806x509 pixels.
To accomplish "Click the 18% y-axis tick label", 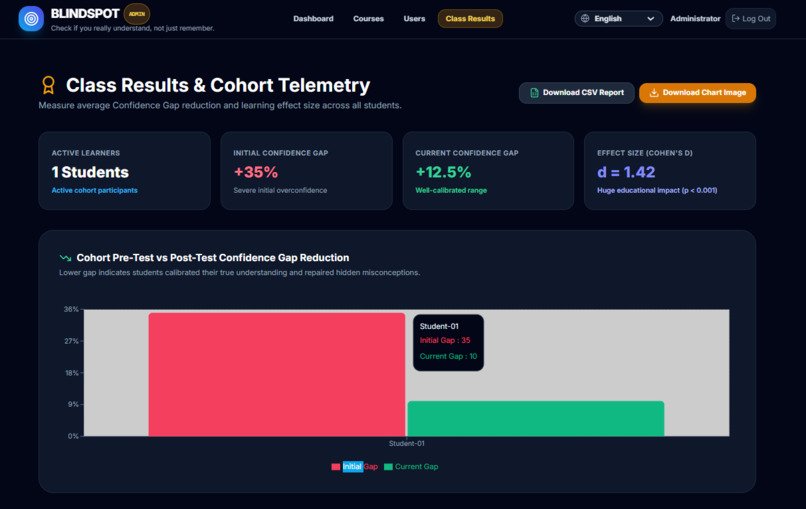I will (x=71, y=373).
